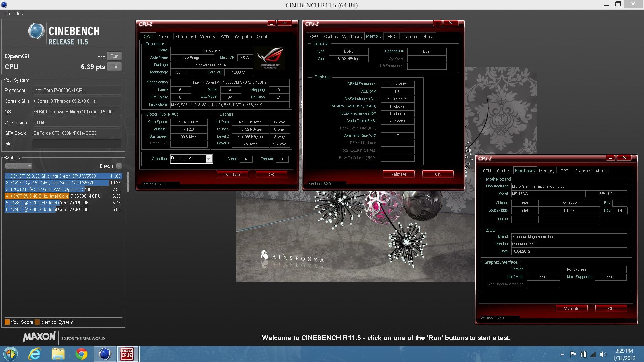Select AMD Opteron 2435 ranking entry
Image resolution: width=644 pixels, height=362 pixels.
pyautogui.click(x=63, y=189)
